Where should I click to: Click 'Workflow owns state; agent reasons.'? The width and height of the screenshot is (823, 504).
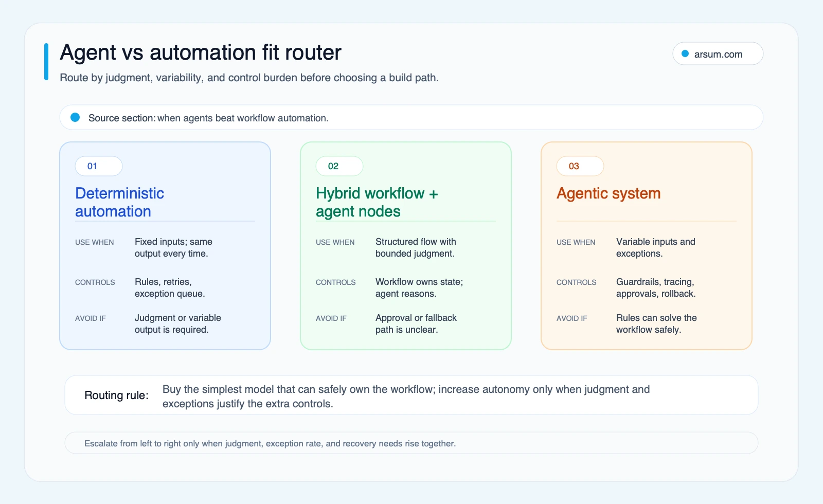pyautogui.click(x=419, y=287)
